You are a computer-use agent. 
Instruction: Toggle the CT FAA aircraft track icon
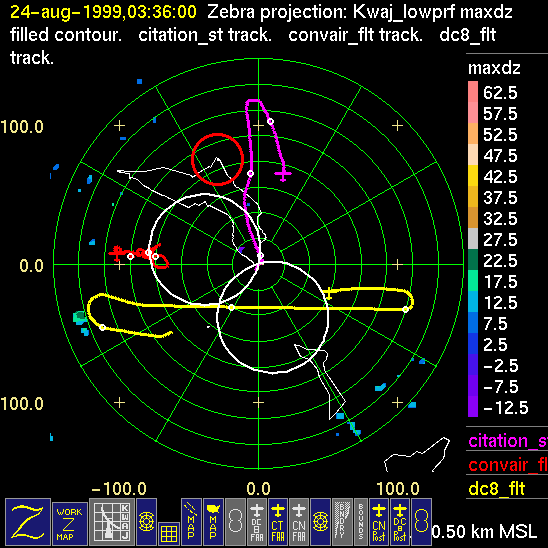[x=278, y=521]
